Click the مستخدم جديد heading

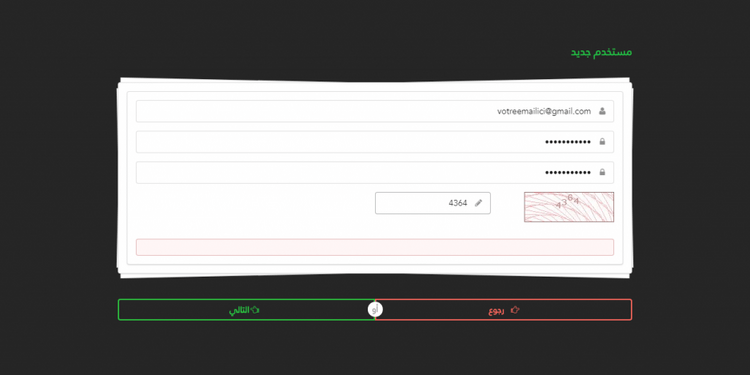point(601,52)
